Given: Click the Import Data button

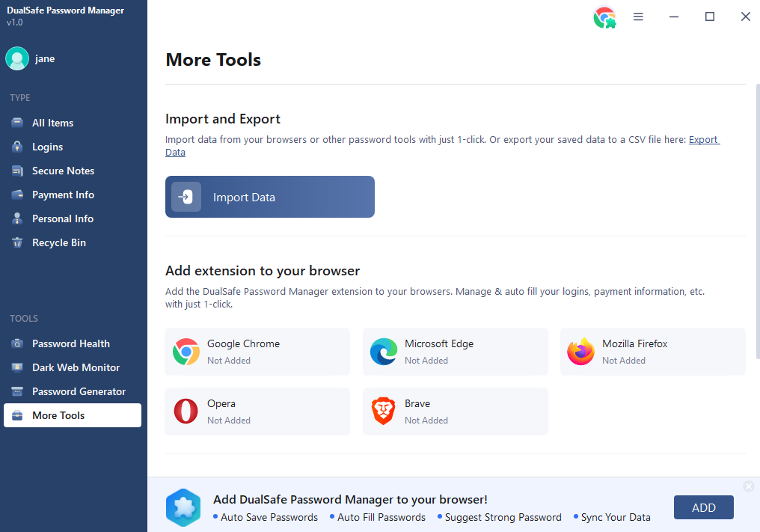Looking at the screenshot, I should coord(269,197).
